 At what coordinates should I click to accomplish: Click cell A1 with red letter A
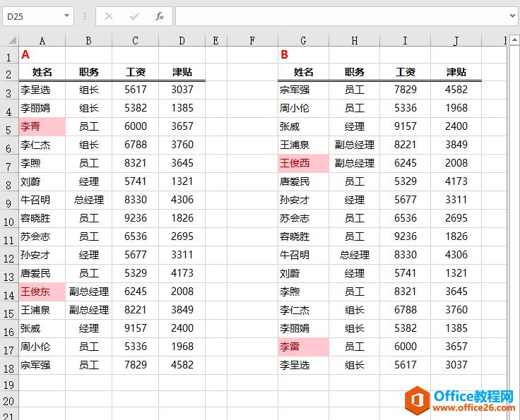click(x=42, y=54)
